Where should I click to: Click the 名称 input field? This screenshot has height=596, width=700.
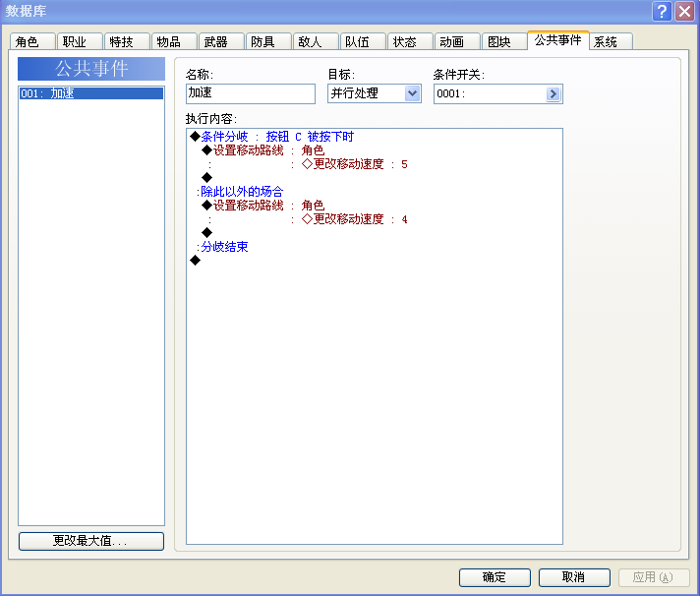click(251, 93)
